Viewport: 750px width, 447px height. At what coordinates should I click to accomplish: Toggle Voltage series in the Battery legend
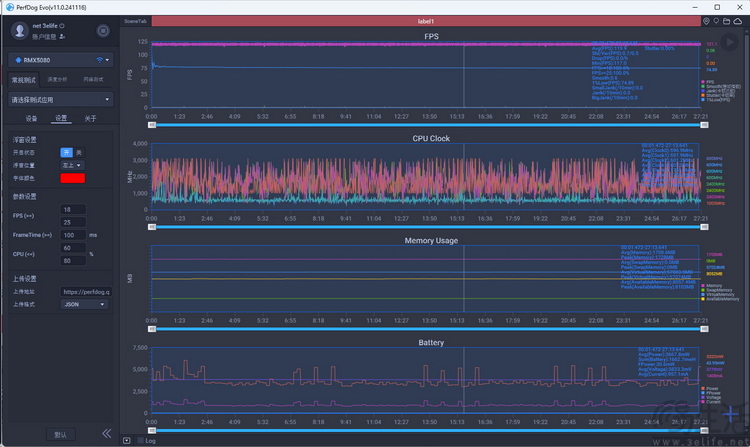pyautogui.click(x=711, y=397)
